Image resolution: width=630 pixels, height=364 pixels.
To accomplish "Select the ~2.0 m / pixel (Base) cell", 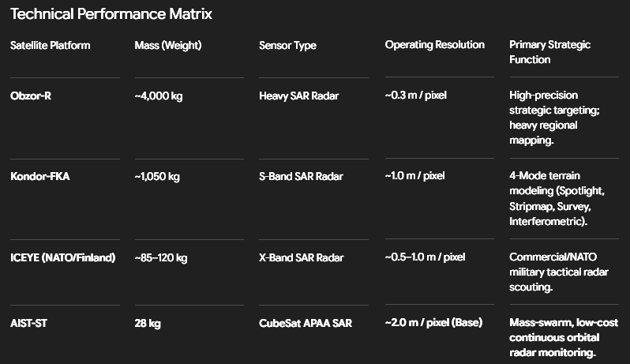I will click(x=434, y=322).
